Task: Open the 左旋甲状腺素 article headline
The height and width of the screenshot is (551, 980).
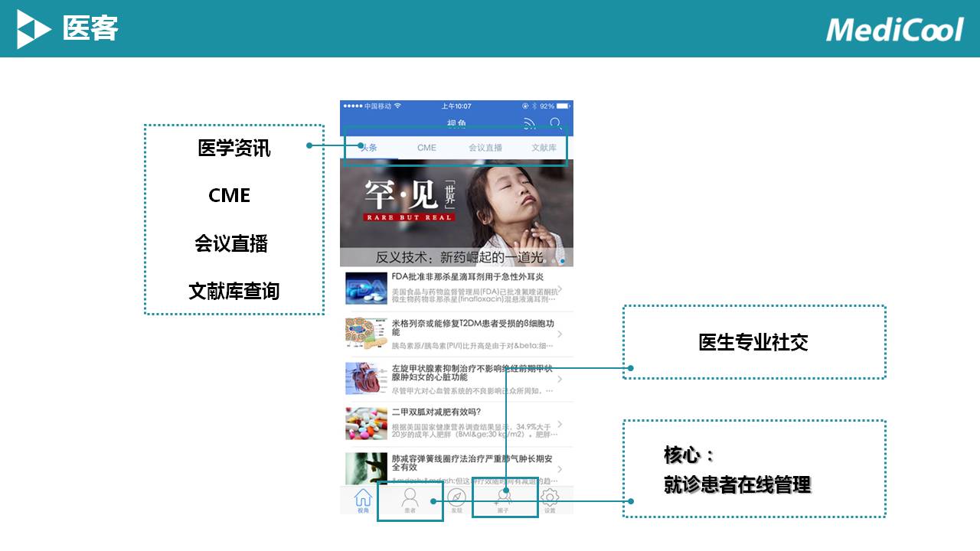Action: (x=471, y=373)
